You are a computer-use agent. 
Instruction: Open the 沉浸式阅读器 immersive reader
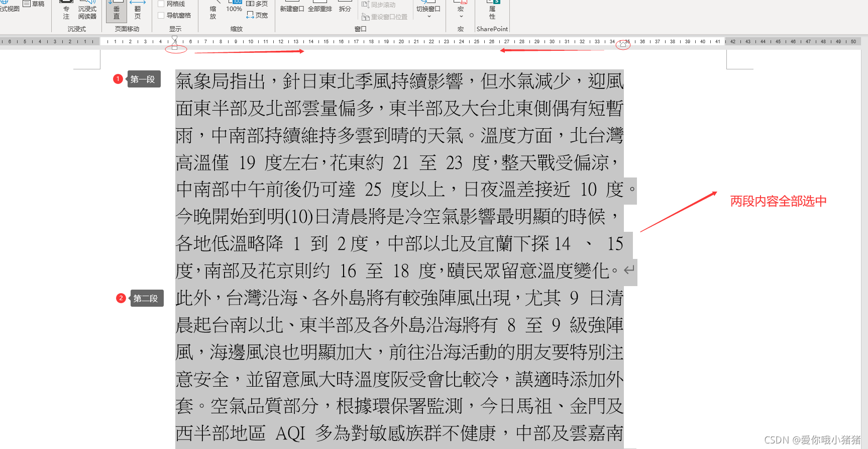87,10
